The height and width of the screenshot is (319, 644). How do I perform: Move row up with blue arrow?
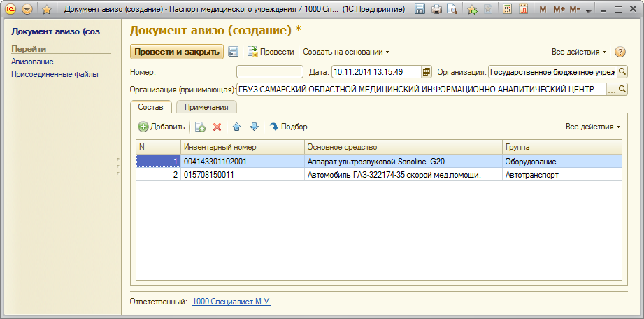[236, 127]
